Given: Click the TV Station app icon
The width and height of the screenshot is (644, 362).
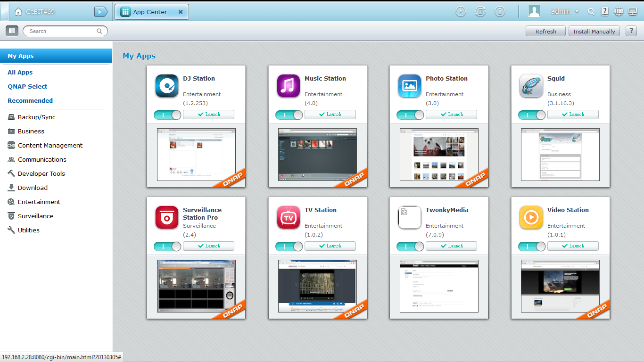Looking at the screenshot, I should (289, 217).
